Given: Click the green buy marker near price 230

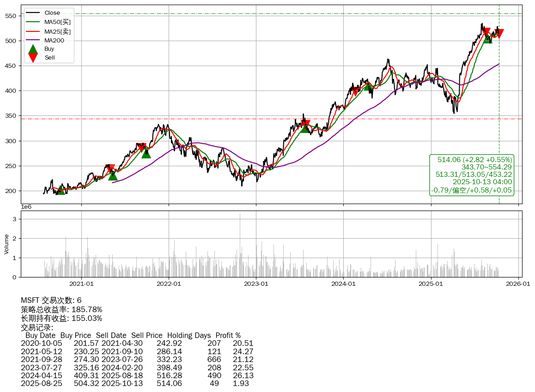Looking at the screenshot, I should (x=113, y=175).
